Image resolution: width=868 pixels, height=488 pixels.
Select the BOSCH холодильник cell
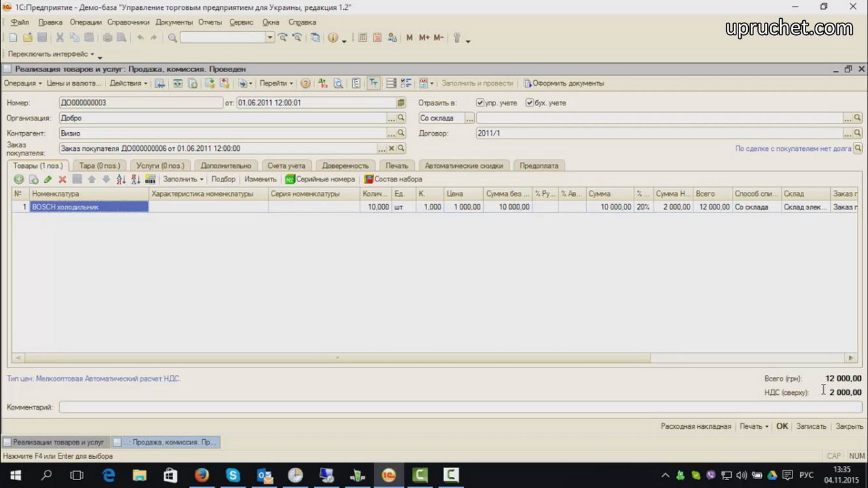(x=89, y=207)
